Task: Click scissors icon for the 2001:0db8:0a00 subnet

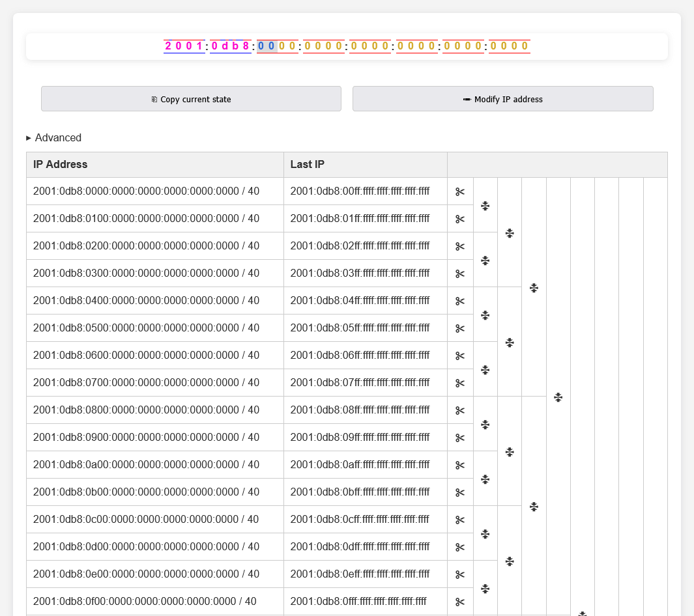Action: pos(460,465)
